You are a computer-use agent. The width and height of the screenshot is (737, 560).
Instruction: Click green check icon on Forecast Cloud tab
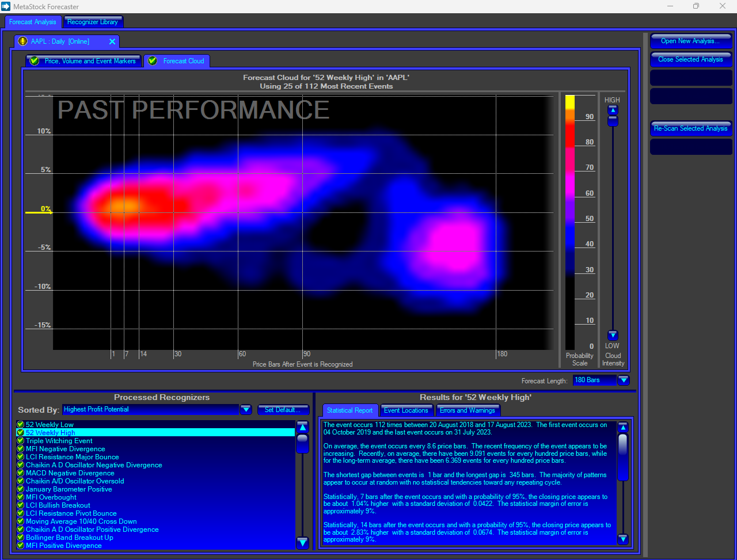pos(153,60)
